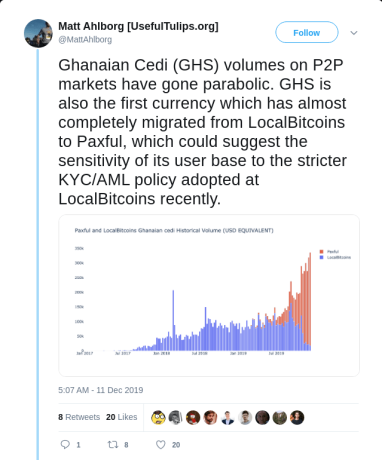Click the chart title text in image
Image resolution: width=382 pixels, height=460 pixels.
tap(174, 230)
